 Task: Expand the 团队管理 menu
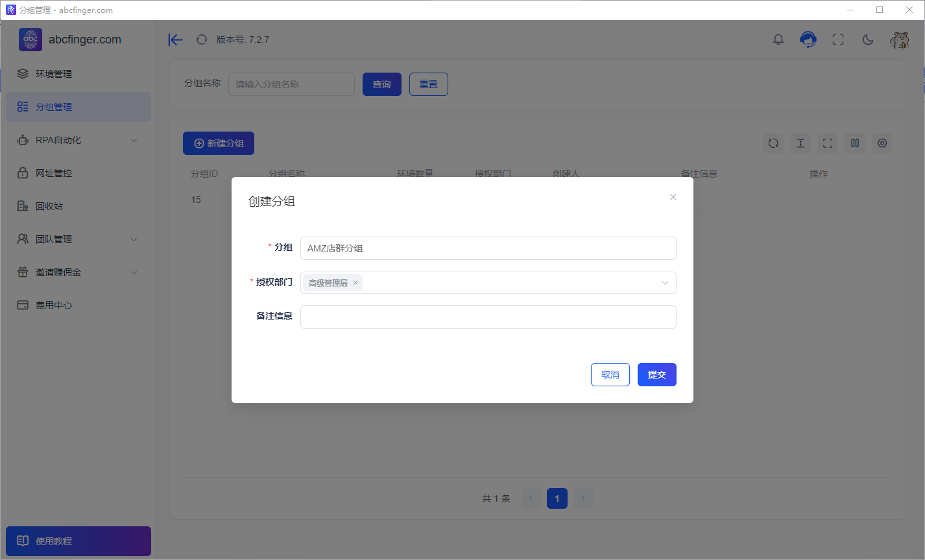pos(78,239)
